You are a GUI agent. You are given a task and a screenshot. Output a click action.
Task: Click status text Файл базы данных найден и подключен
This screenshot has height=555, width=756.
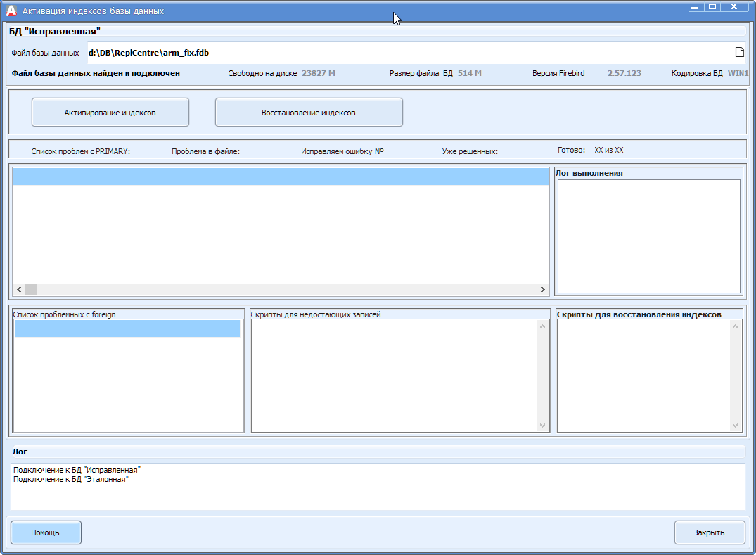pyautogui.click(x=96, y=73)
